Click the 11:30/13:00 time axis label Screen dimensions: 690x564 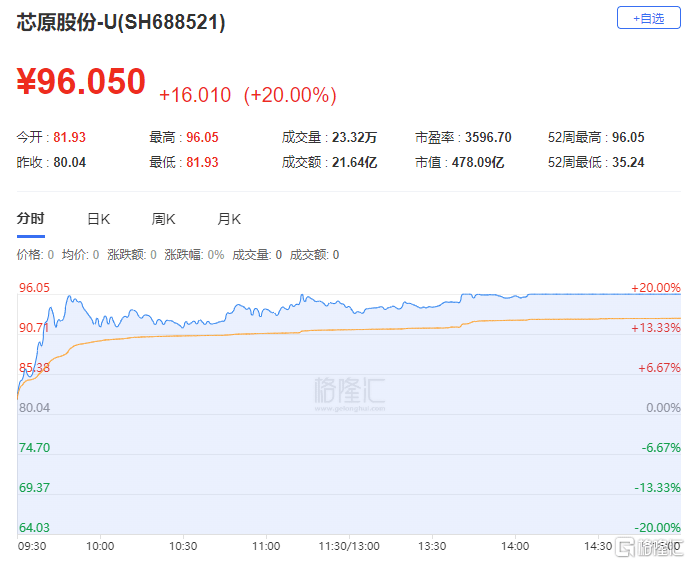coord(349,546)
